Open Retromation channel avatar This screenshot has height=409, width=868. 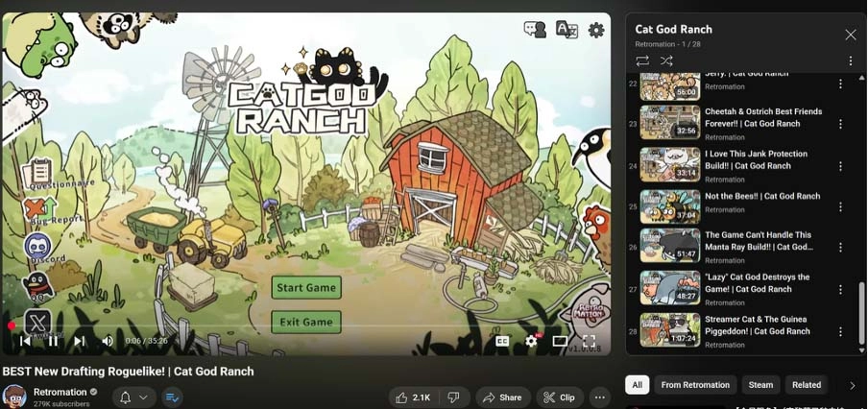coord(13,397)
